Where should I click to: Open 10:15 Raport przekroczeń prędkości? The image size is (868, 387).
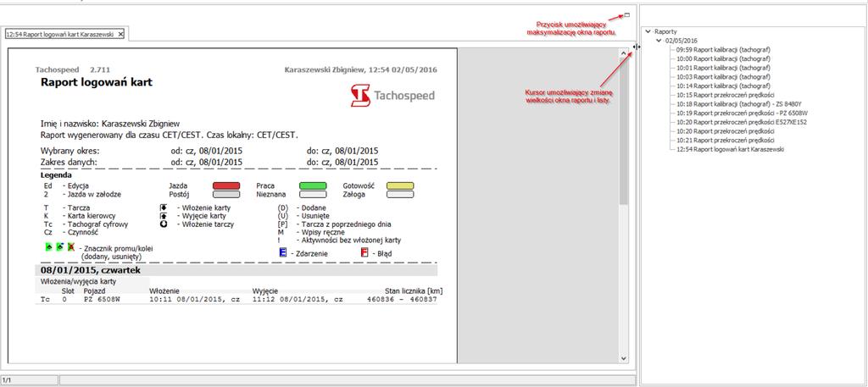[724, 95]
